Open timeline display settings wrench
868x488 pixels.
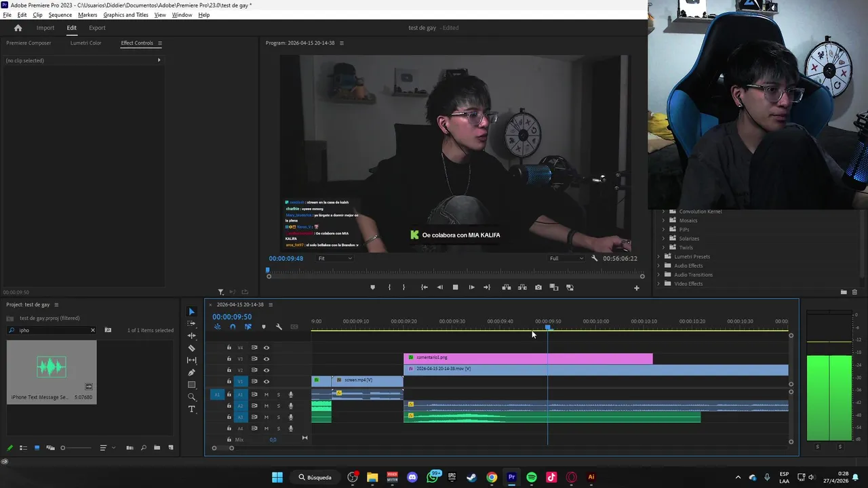tap(279, 327)
